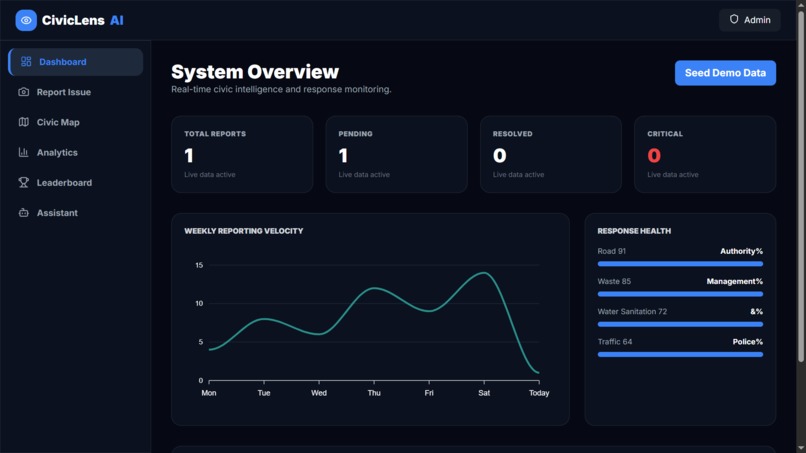Open the Civic Map section

pos(76,122)
